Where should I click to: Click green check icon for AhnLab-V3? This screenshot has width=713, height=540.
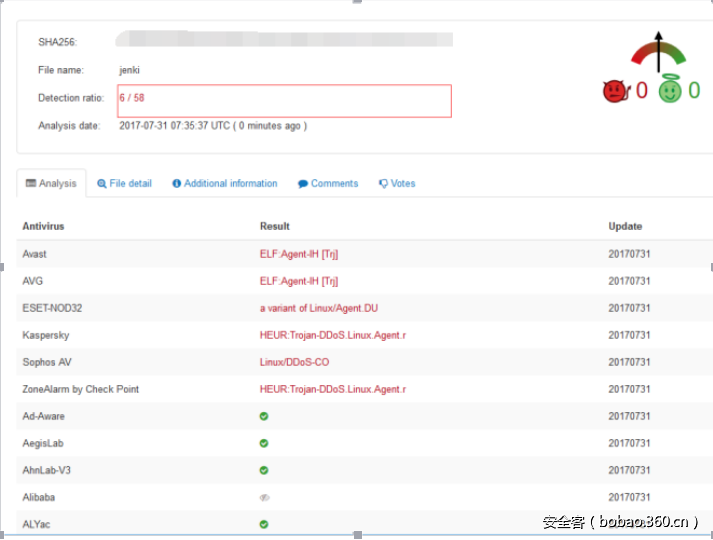[x=264, y=470]
